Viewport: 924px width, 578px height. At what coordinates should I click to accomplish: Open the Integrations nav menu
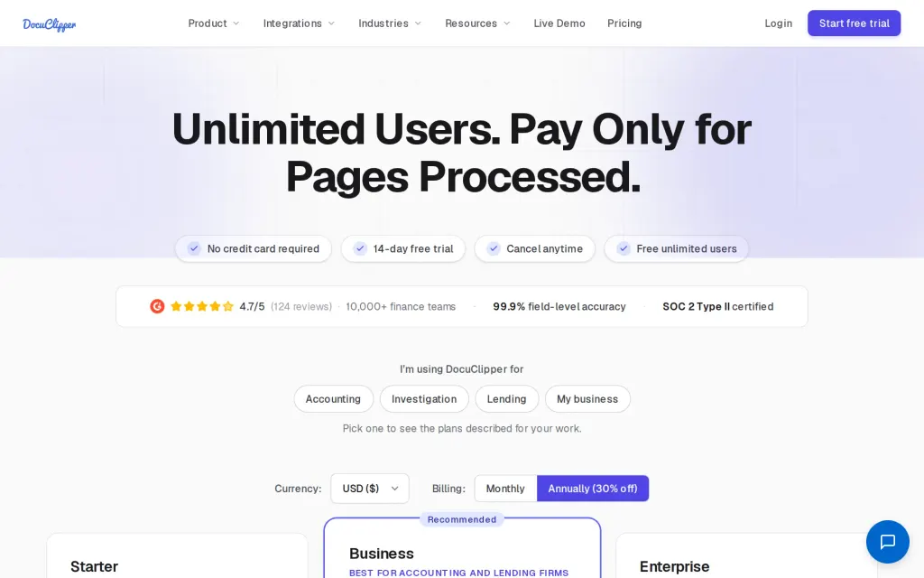299,23
